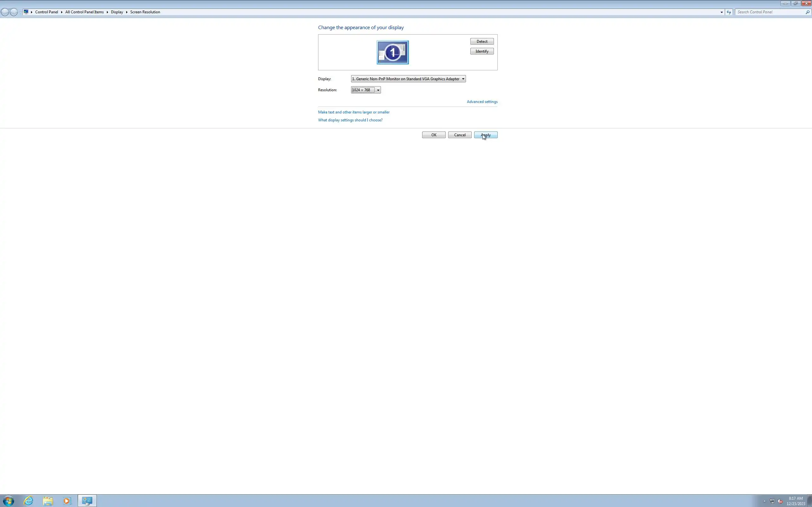Go to All Control Panel Items breadcrumb
Viewport: 812px width, 507px height.
84,12
